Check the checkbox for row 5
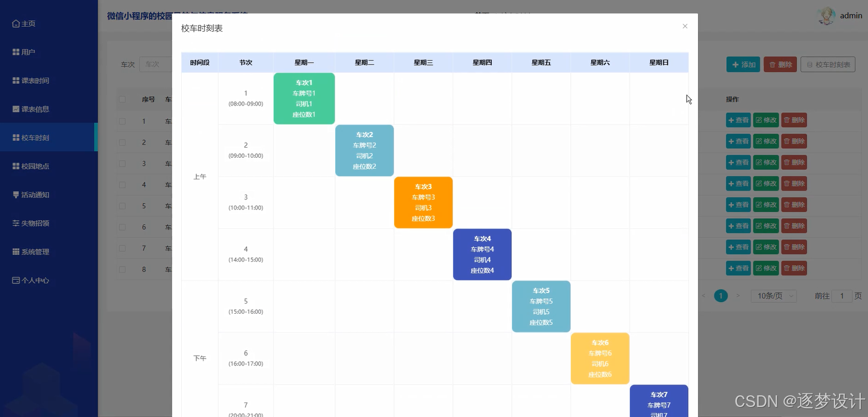The width and height of the screenshot is (868, 417). tap(122, 205)
